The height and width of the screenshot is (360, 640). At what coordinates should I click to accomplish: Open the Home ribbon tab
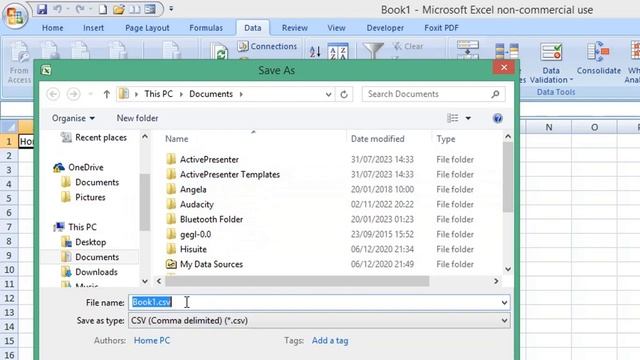point(53,28)
